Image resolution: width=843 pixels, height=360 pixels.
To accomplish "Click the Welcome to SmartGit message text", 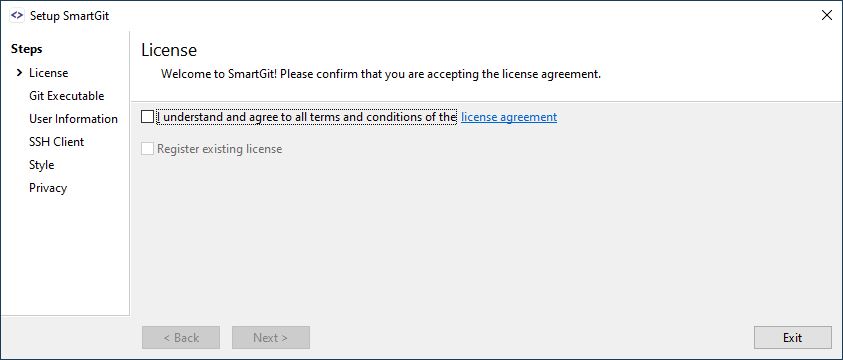I will click(x=381, y=74).
